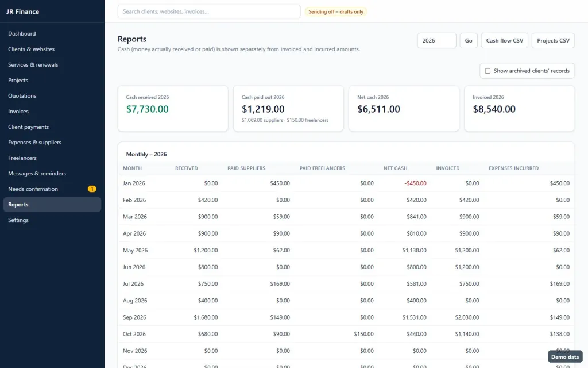Click the Demo data badge
The width and height of the screenshot is (588, 368).
[x=565, y=357]
